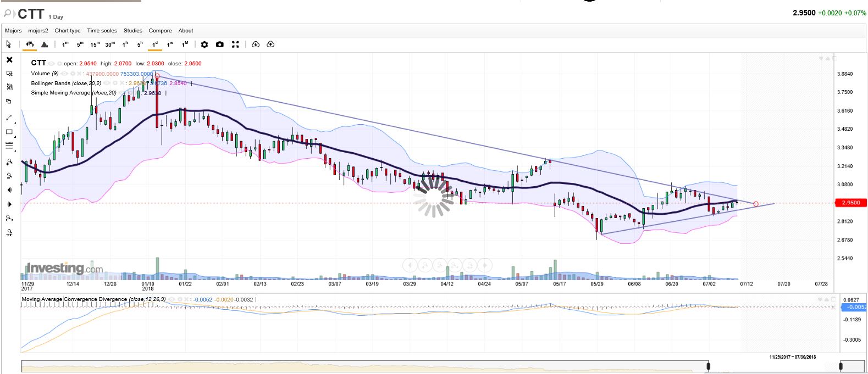Open the Chart type menu

point(68,31)
